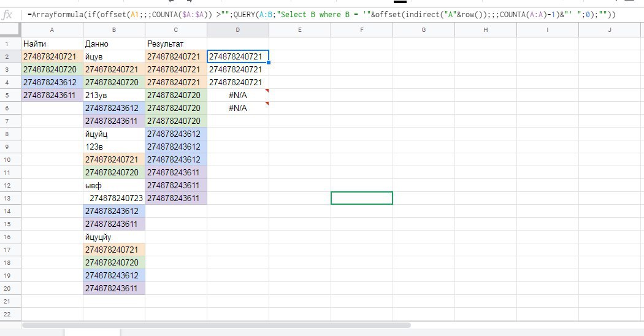644x336 pixels.
Task: Select active cell D2 with 274878240721
Action: tap(238, 56)
